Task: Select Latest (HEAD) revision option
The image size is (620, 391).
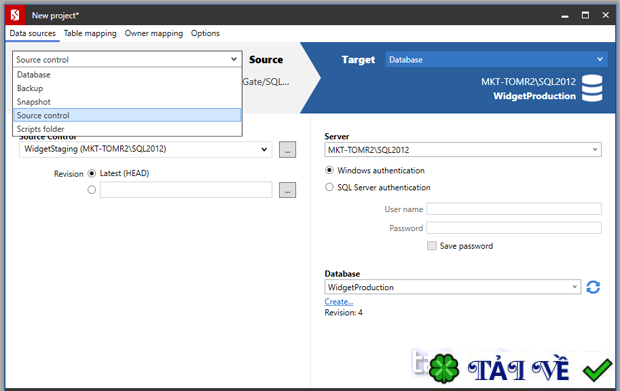Action: click(92, 173)
